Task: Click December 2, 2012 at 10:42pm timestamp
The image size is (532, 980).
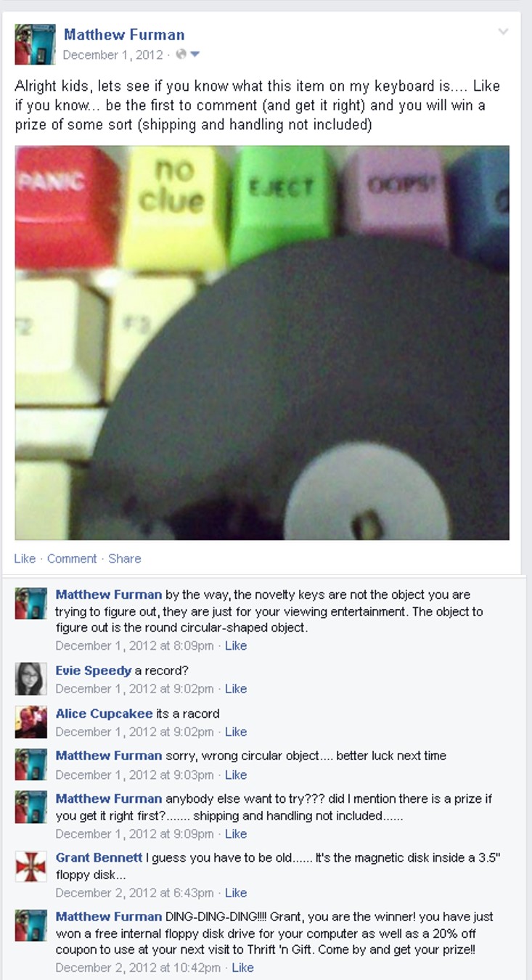Action: [x=138, y=967]
